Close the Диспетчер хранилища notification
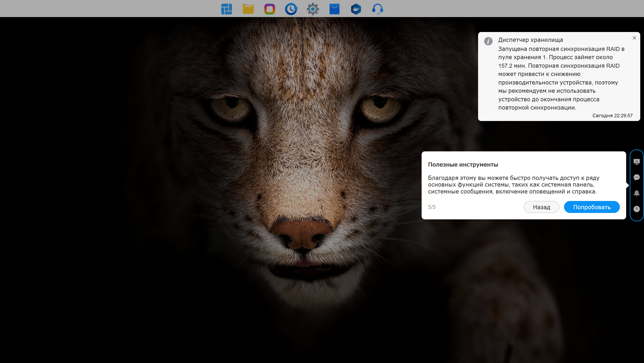This screenshot has width=644, height=363. pyautogui.click(x=634, y=38)
